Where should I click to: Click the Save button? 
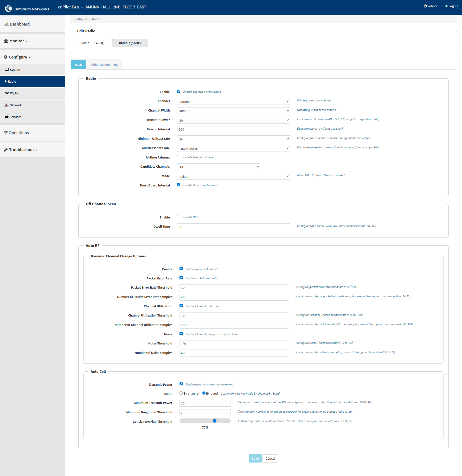(255, 458)
